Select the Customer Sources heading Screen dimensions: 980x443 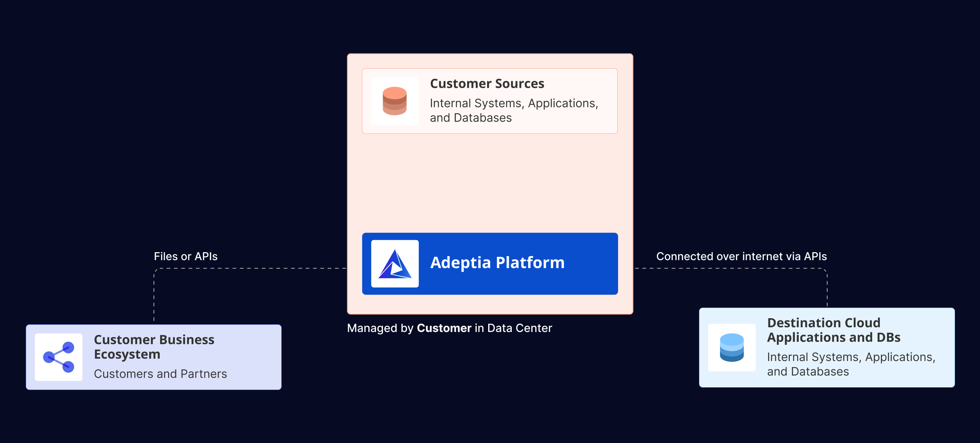[x=487, y=84]
